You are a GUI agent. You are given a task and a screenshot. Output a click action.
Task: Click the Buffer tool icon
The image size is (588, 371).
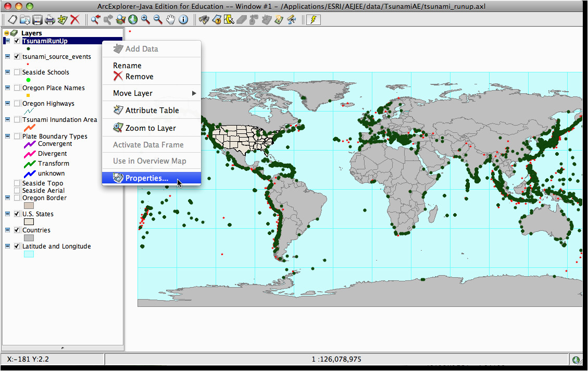tap(254, 19)
